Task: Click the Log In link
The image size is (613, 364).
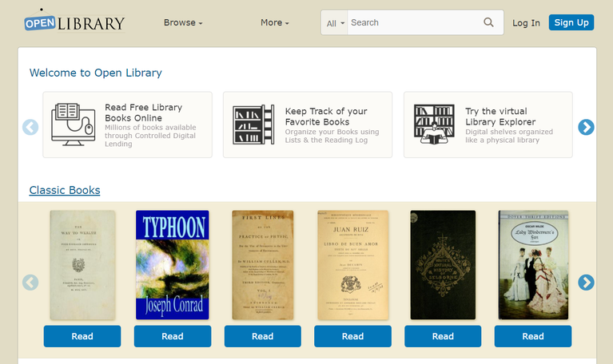Action: pyautogui.click(x=526, y=23)
